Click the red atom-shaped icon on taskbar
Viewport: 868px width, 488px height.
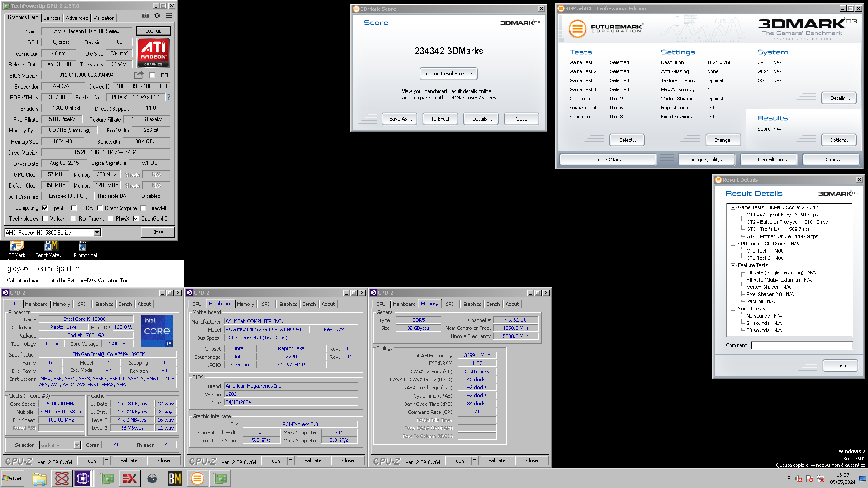tap(62, 479)
